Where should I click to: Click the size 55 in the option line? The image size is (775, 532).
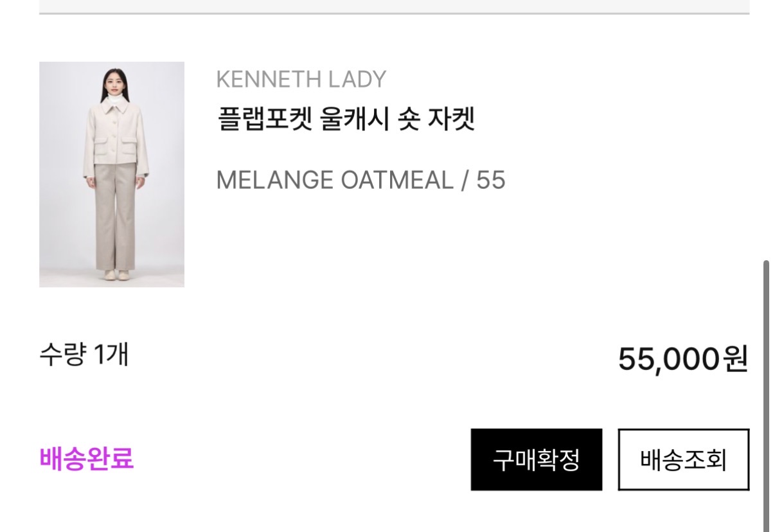tap(491, 181)
